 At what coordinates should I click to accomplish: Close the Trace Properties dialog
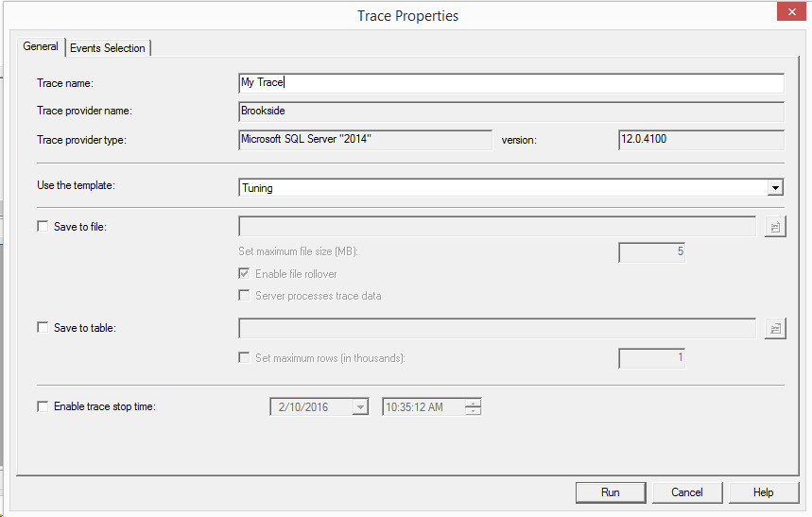[788, 13]
